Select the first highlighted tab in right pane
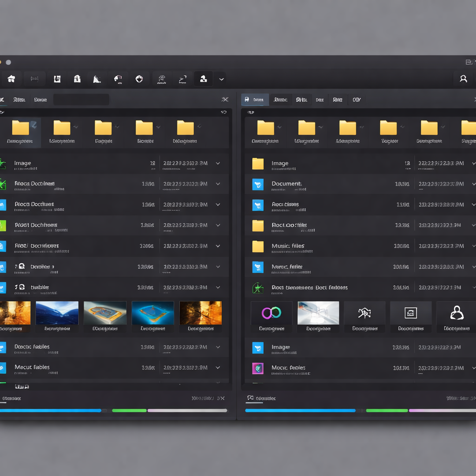Viewport: 476px width, 476px height. tap(255, 99)
